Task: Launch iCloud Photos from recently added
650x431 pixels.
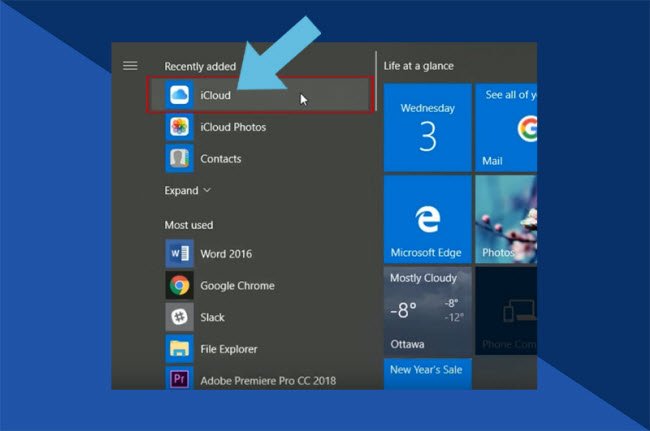Action: point(179,127)
